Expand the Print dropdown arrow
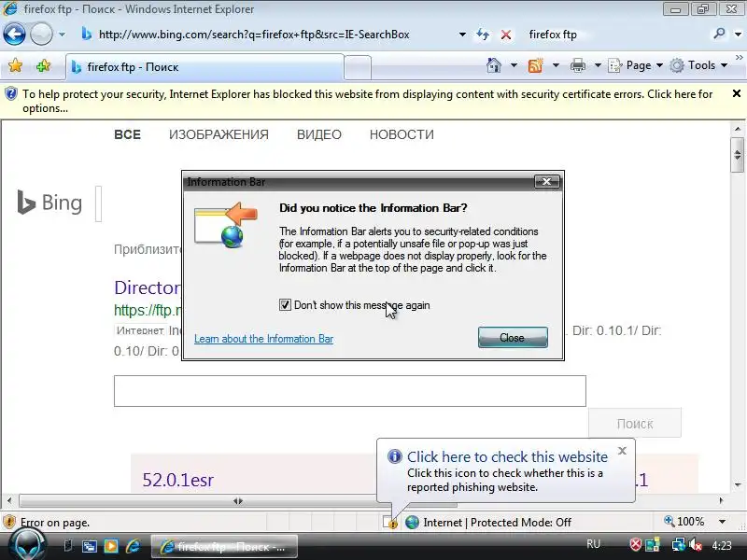 coord(598,65)
